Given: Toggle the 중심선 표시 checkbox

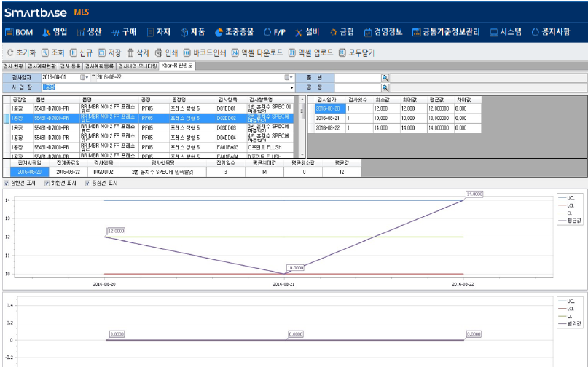Looking at the screenshot, I should 87,183.
